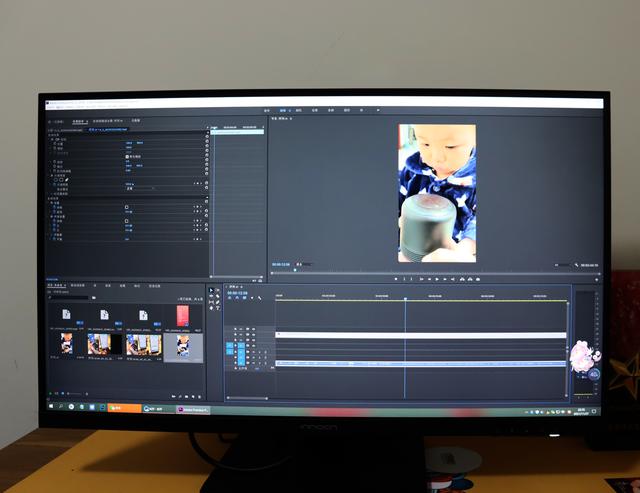Adjust Project panel thumbnail zoom slider
Image resolution: width=640 pixels, height=493 pixels.
(x=74, y=394)
